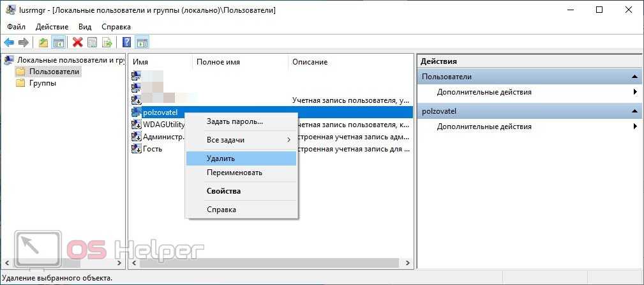The width and height of the screenshot is (644, 285).
Task: Open the Действие menu
Action: tap(52, 27)
